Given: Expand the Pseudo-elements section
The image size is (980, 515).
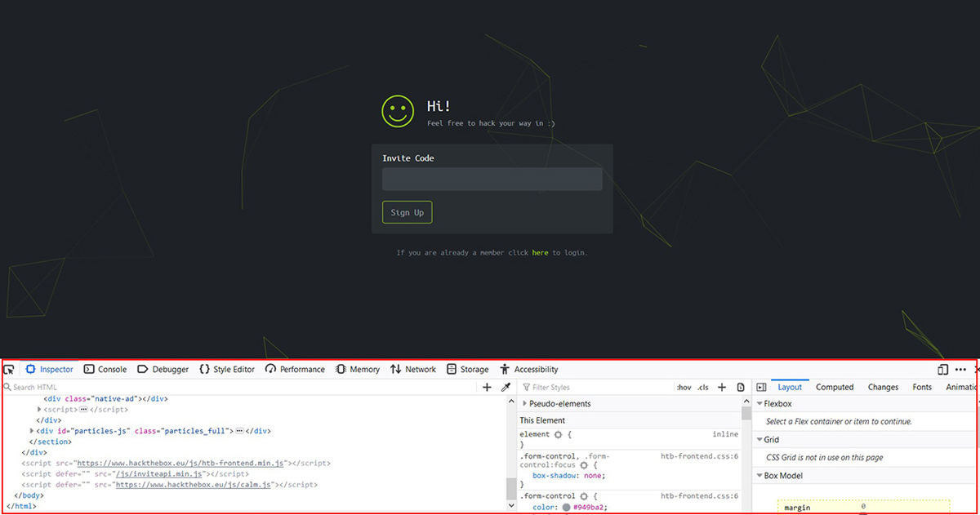Looking at the screenshot, I should click(x=523, y=404).
